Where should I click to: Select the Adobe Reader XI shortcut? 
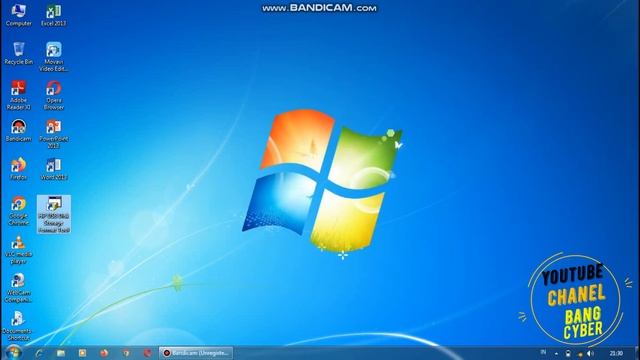[18, 95]
